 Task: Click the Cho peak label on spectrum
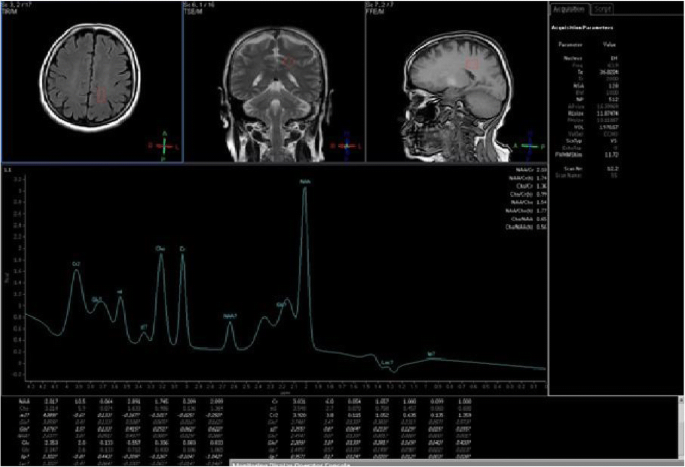(x=160, y=249)
